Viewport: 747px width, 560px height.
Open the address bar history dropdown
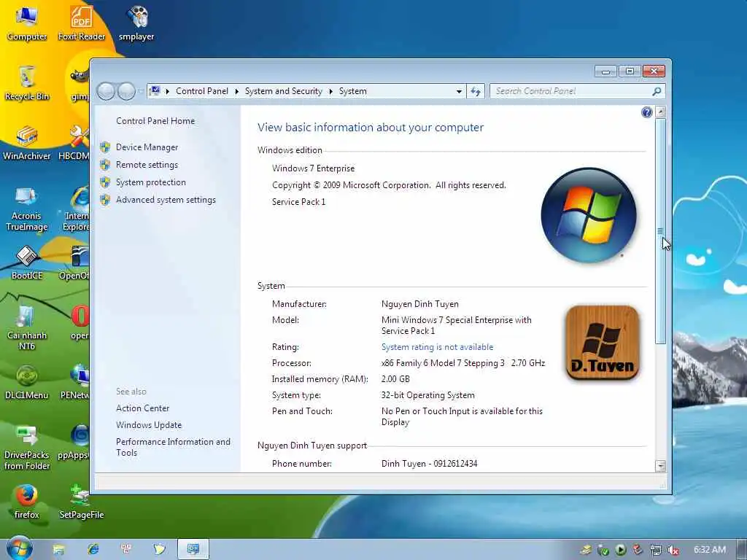pos(459,91)
